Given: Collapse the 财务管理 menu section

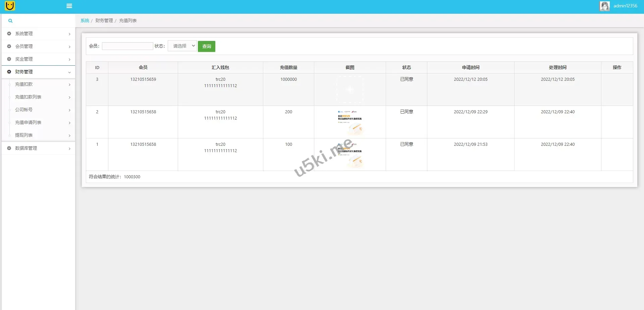Looking at the screenshot, I should tap(69, 72).
